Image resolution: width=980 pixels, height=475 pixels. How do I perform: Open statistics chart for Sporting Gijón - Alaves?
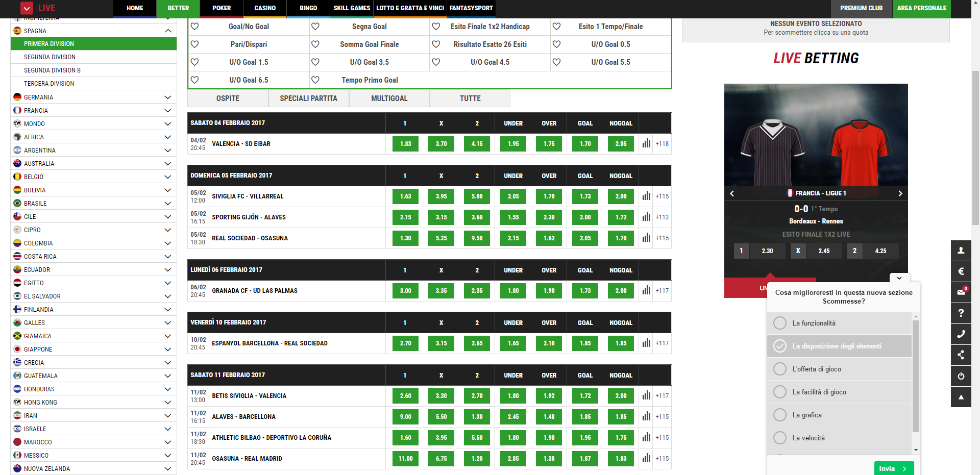[x=646, y=217]
